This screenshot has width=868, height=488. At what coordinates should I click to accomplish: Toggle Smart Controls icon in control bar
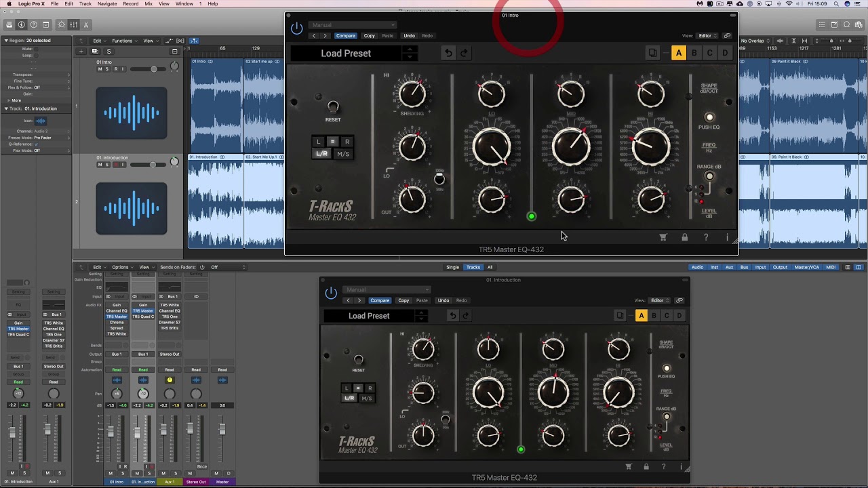61,25
